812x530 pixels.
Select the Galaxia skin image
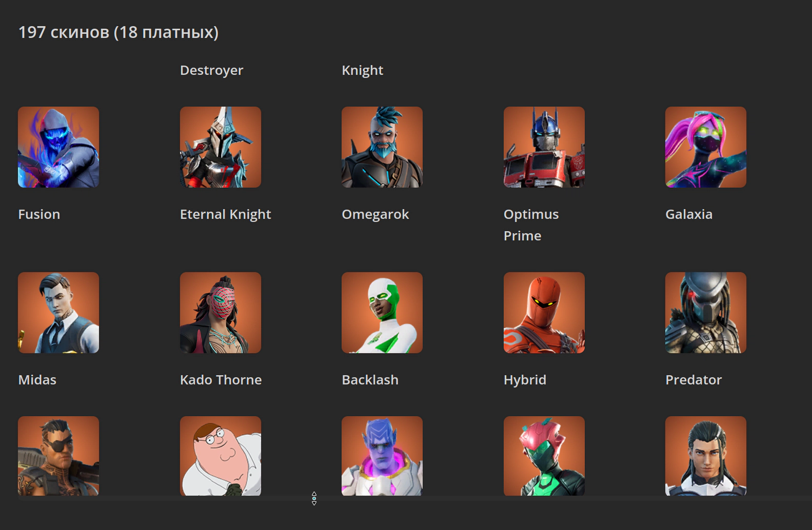(706, 147)
